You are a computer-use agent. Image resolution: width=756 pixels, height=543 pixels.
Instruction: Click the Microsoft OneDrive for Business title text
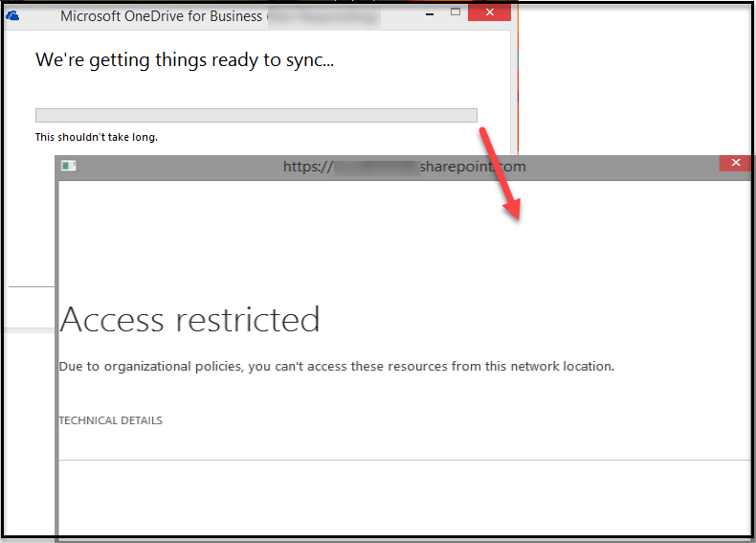pyautogui.click(x=161, y=16)
